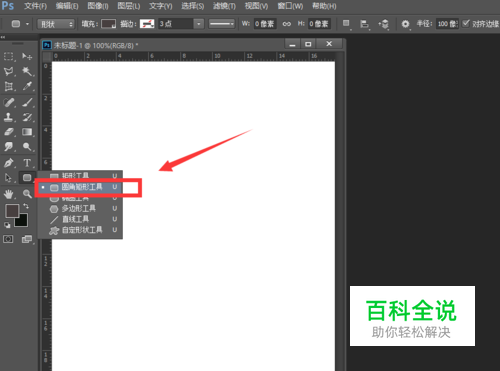Click the foreground color swatch
The image size is (500, 371).
click(13, 211)
